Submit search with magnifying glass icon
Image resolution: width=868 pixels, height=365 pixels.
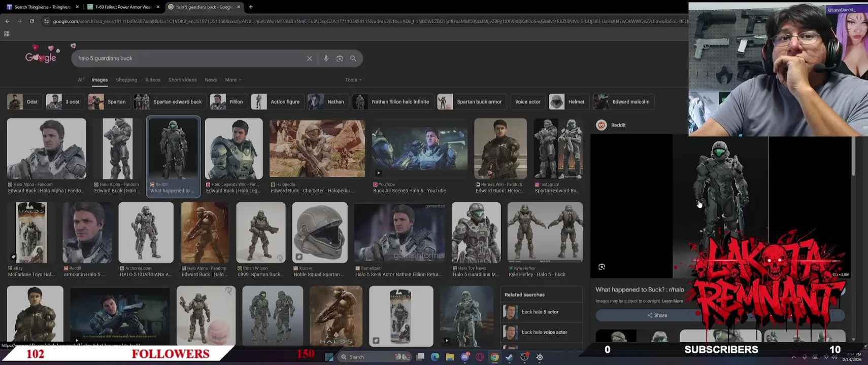pos(353,58)
